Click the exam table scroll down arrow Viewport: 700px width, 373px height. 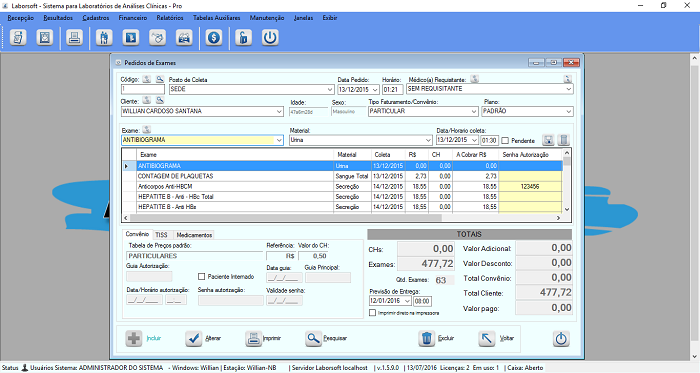point(567,209)
